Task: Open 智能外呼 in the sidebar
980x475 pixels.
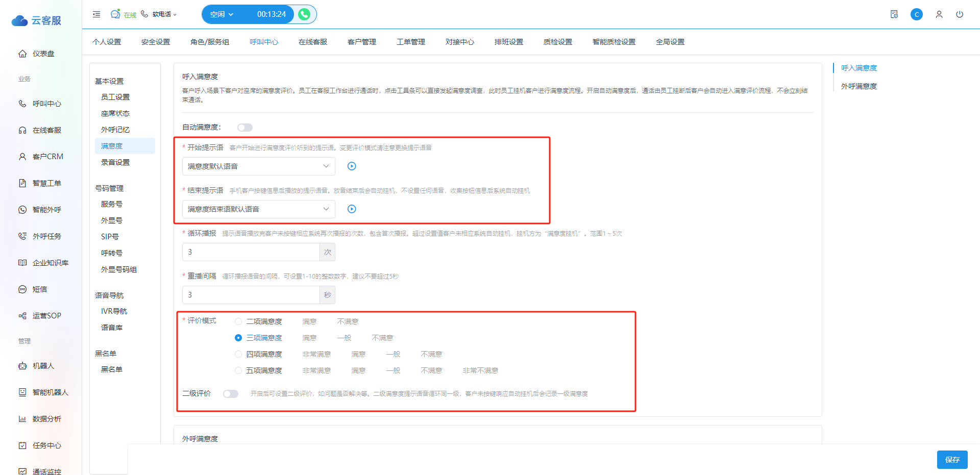Action: coord(41,210)
